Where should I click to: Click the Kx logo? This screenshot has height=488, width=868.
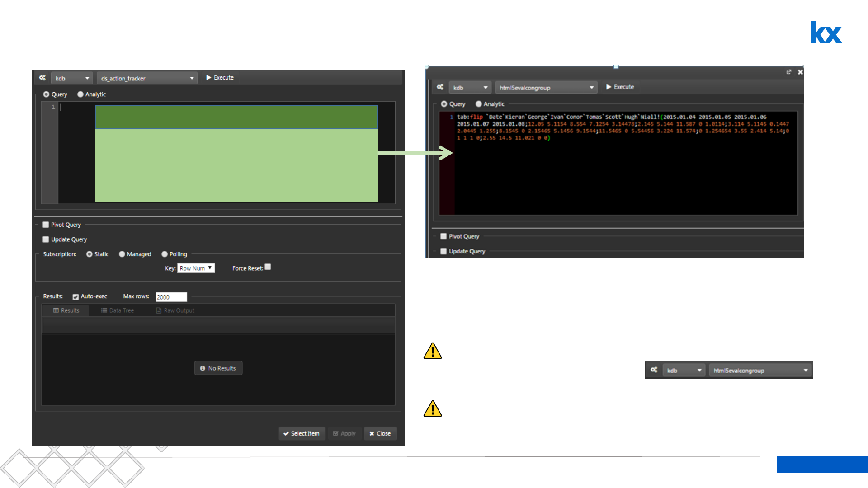[x=826, y=33]
